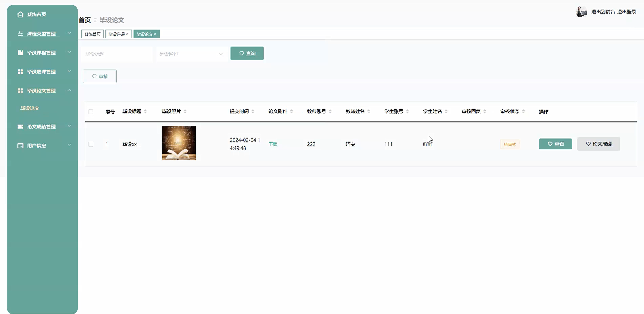Sort by 毕设标题 column arrows
Screen dimensions: 644x314
point(145,111)
